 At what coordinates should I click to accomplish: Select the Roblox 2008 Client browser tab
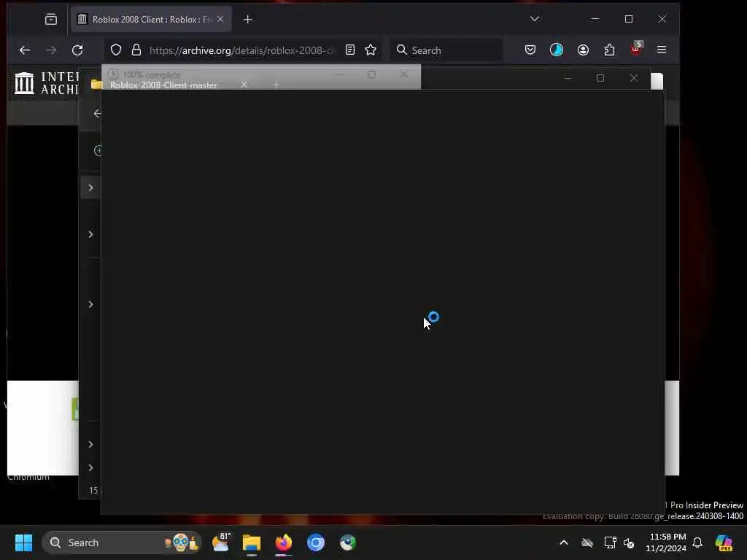152,19
